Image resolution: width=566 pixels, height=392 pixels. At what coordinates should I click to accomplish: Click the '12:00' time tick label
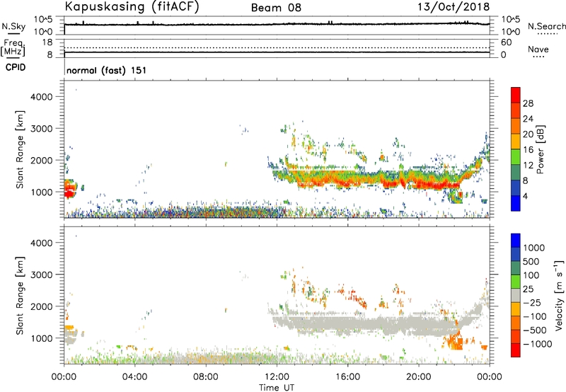(277, 377)
